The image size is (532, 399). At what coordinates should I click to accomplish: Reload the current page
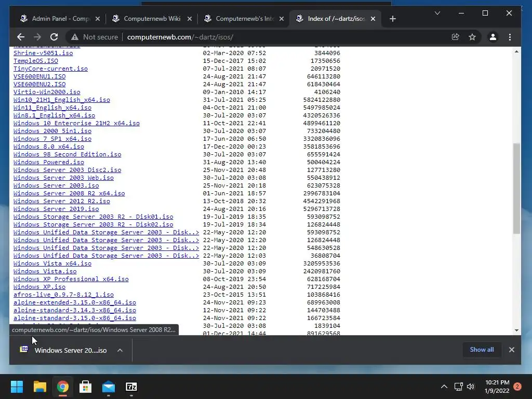[54, 37]
